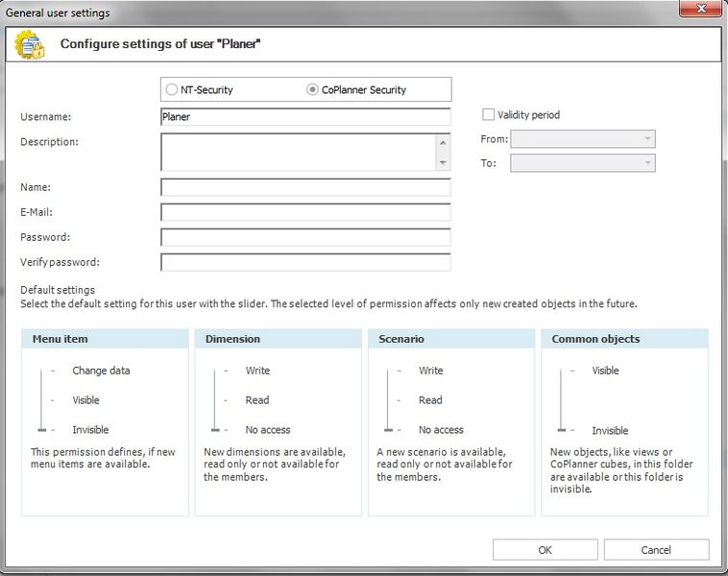
Task: Open the From date dropdown
Action: [583, 139]
